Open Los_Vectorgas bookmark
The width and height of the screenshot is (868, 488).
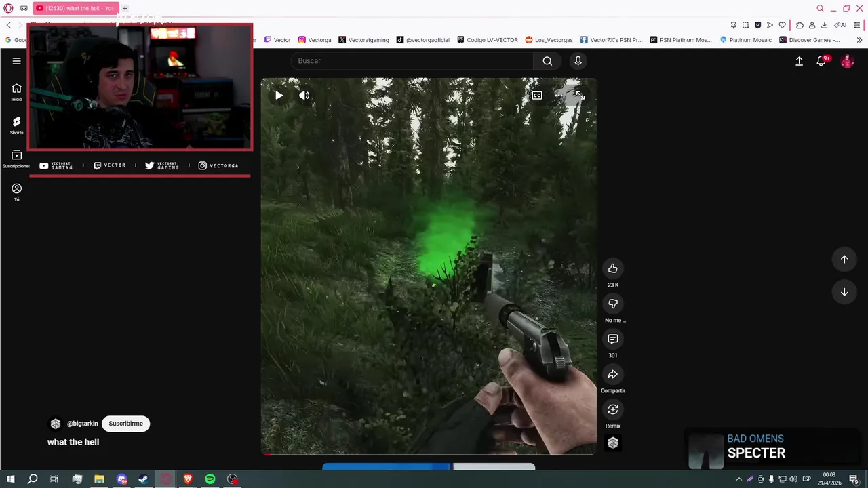click(x=549, y=40)
